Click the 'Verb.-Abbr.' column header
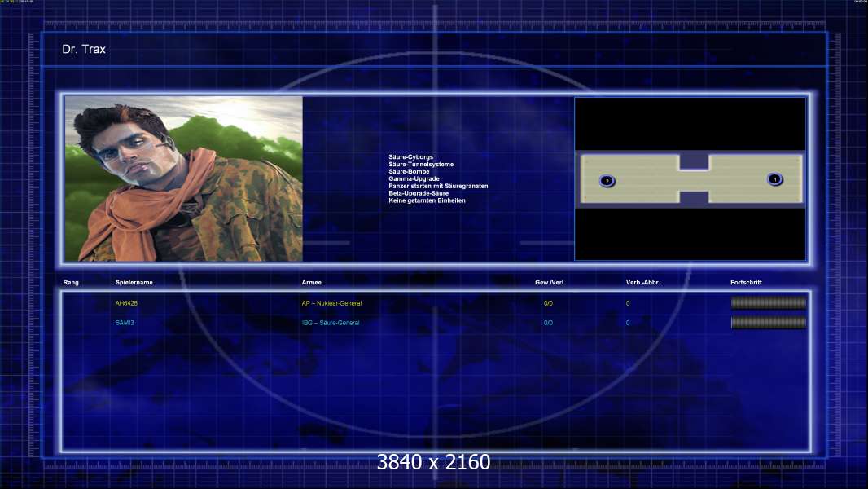 click(642, 283)
